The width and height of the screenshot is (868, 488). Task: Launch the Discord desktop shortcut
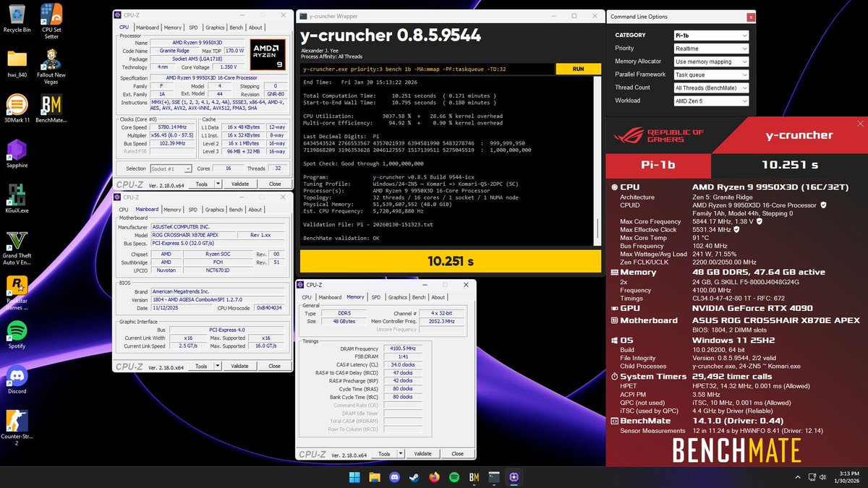[17, 381]
